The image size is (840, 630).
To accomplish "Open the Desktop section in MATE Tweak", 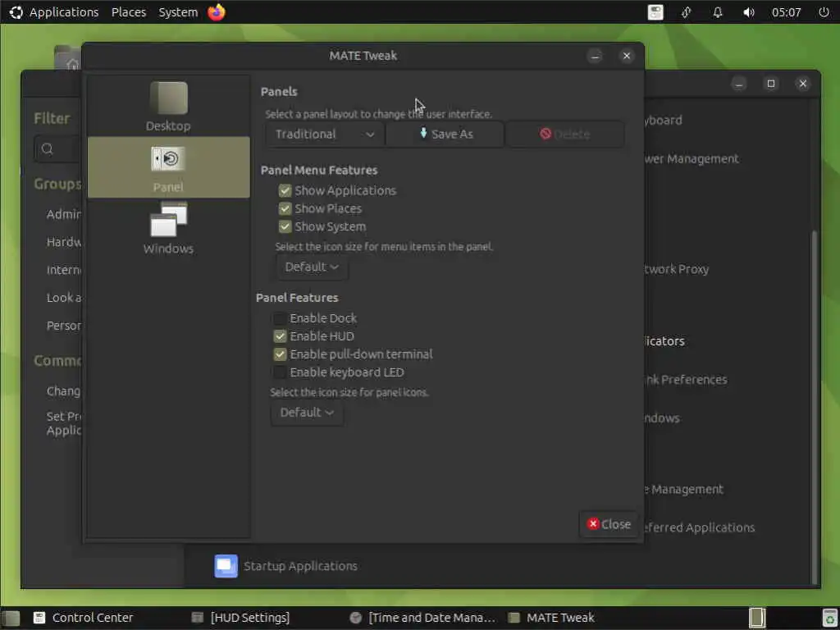I will 168,106.
